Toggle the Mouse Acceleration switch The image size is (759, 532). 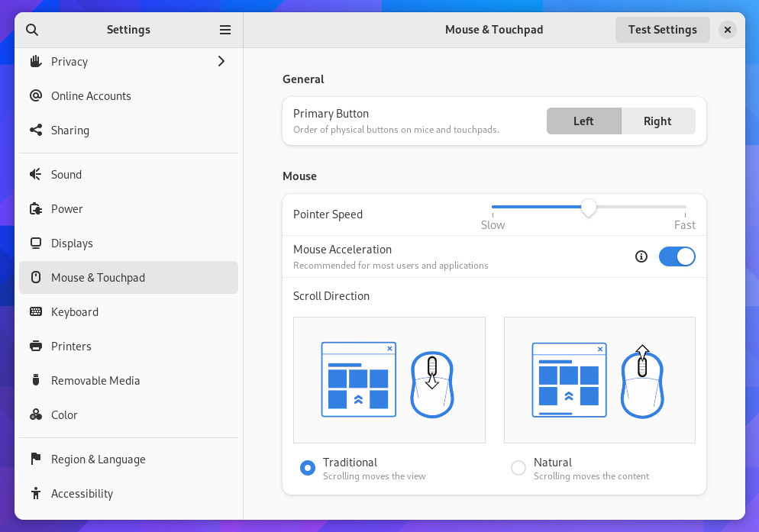[x=677, y=256]
